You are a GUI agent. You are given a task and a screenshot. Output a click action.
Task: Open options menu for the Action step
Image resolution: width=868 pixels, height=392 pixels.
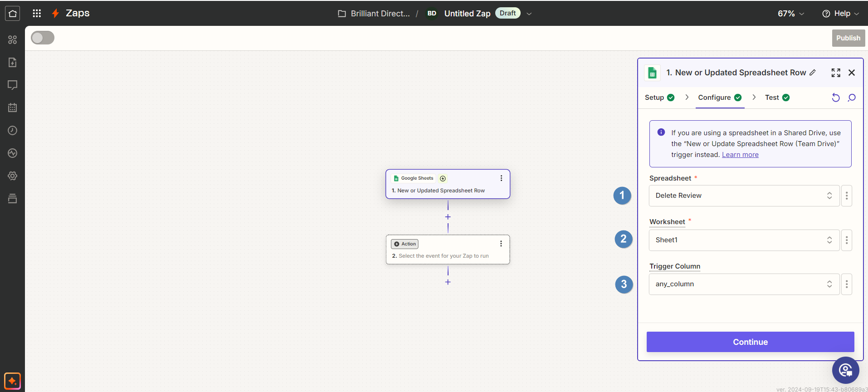[x=501, y=244]
